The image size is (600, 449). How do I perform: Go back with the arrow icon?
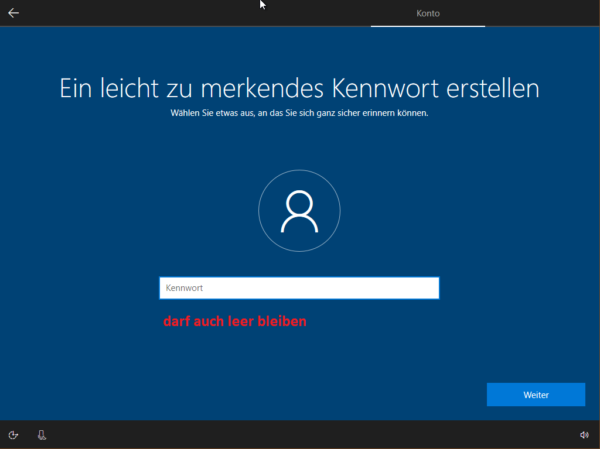[13, 13]
